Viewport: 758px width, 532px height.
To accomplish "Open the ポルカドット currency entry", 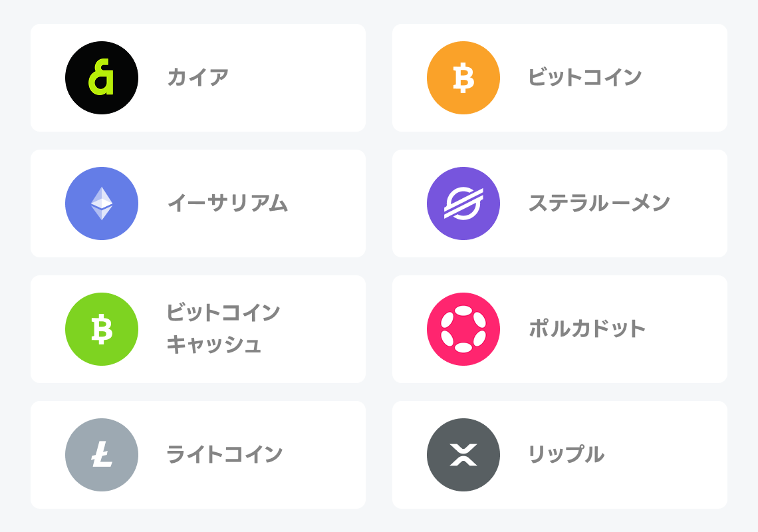I will coord(559,329).
